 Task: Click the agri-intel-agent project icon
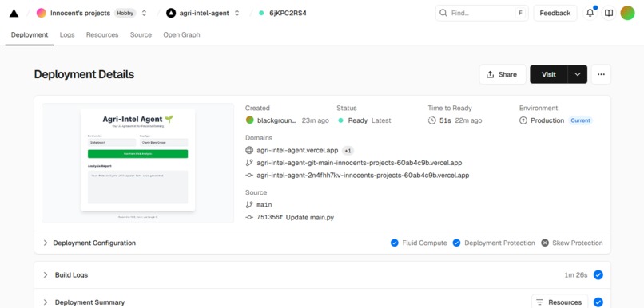171,13
